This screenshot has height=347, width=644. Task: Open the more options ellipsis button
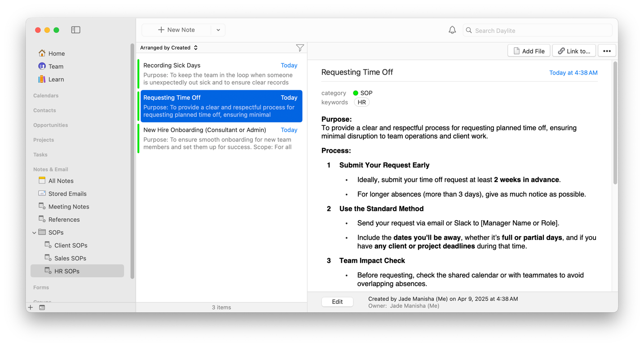(607, 51)
